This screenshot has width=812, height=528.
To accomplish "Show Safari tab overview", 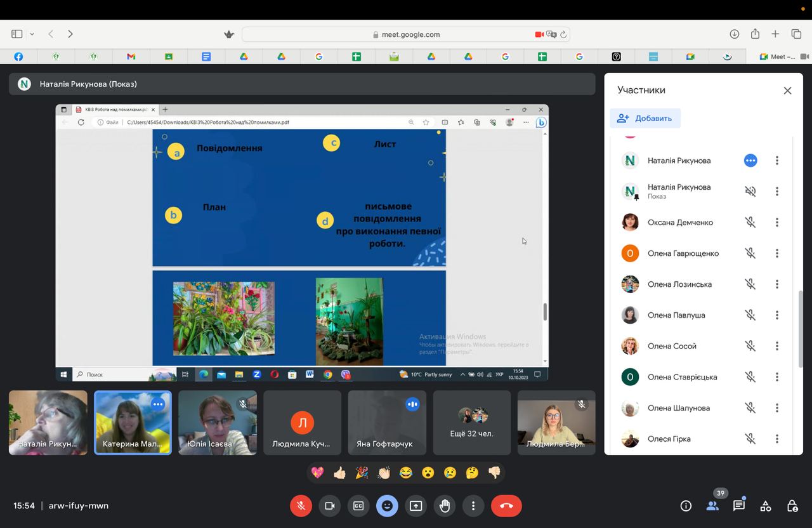I will click(796, 34).
